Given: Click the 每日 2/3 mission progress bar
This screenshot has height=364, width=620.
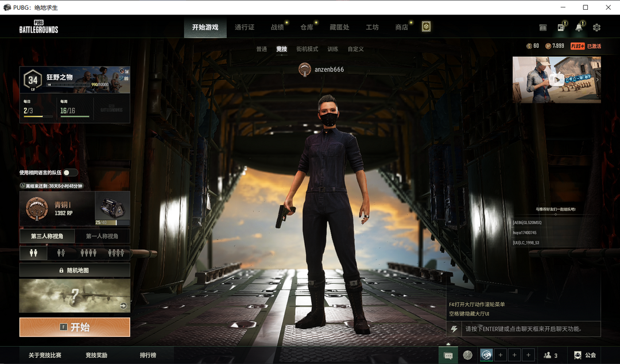Looking at the screenshot, I should pyautogui.click(x=38, y=117).
